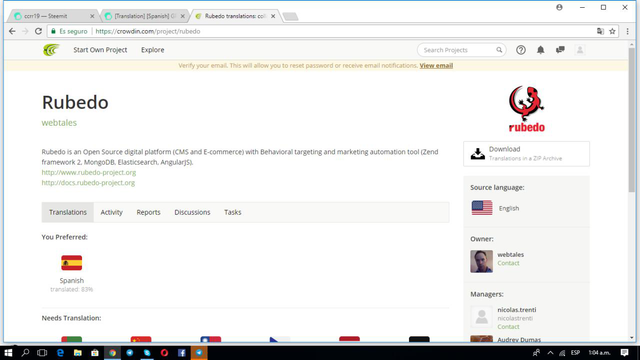The height and width of the screenshot is (360, 640).
Task: Open the messages chat icon
Action: (x=560, y=50)
